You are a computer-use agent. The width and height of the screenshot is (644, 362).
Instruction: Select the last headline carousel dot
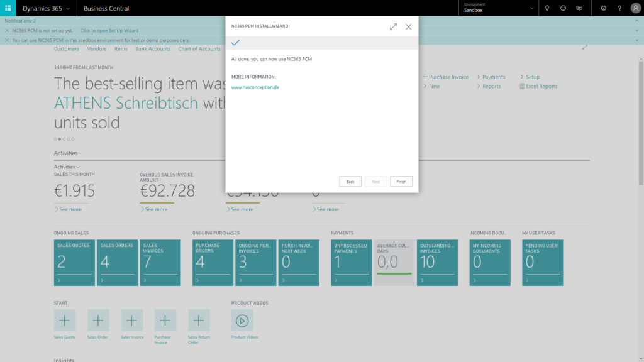(x=73, y=139)
